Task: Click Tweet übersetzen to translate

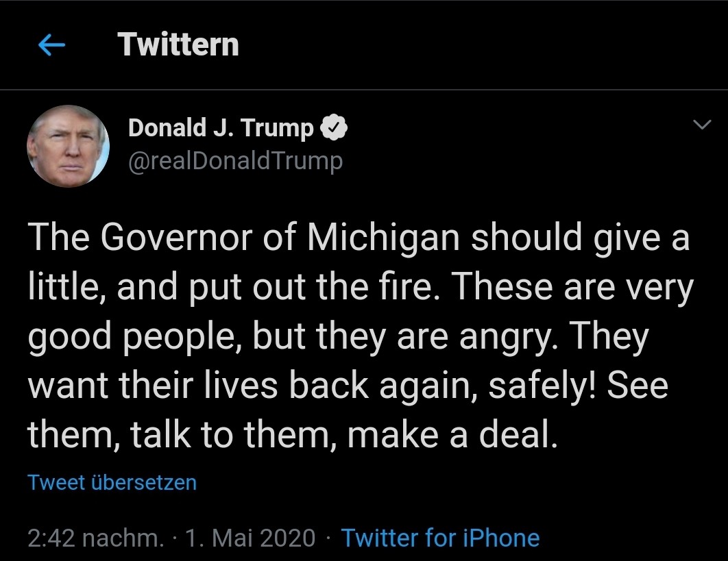Action: (112, 482)
